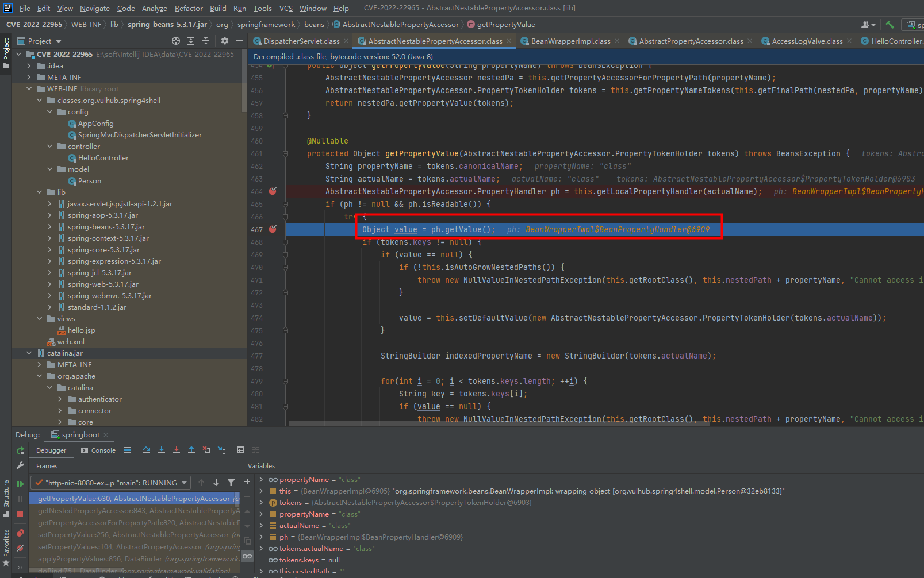The width and height of the screenshot is (924, 578).
Task: Click the blue Step Into arrow
Action: click(162, 450)
